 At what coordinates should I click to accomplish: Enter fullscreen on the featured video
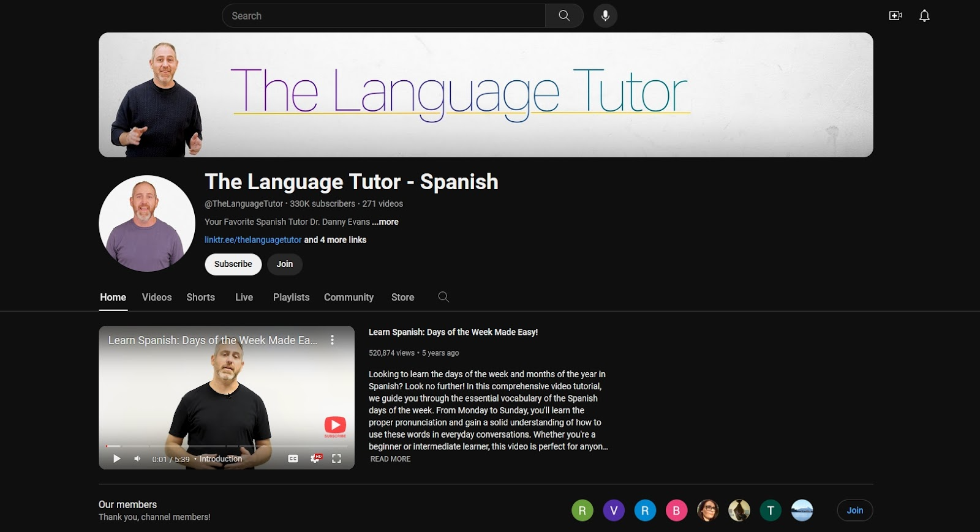point(336,459)
